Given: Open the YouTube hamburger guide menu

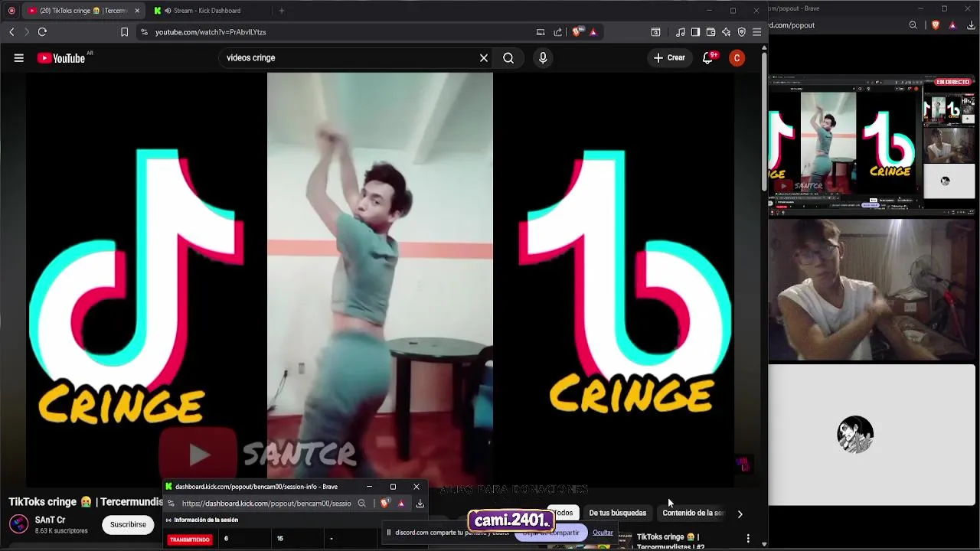Looking at the screenshot, I should coord(18,58).
